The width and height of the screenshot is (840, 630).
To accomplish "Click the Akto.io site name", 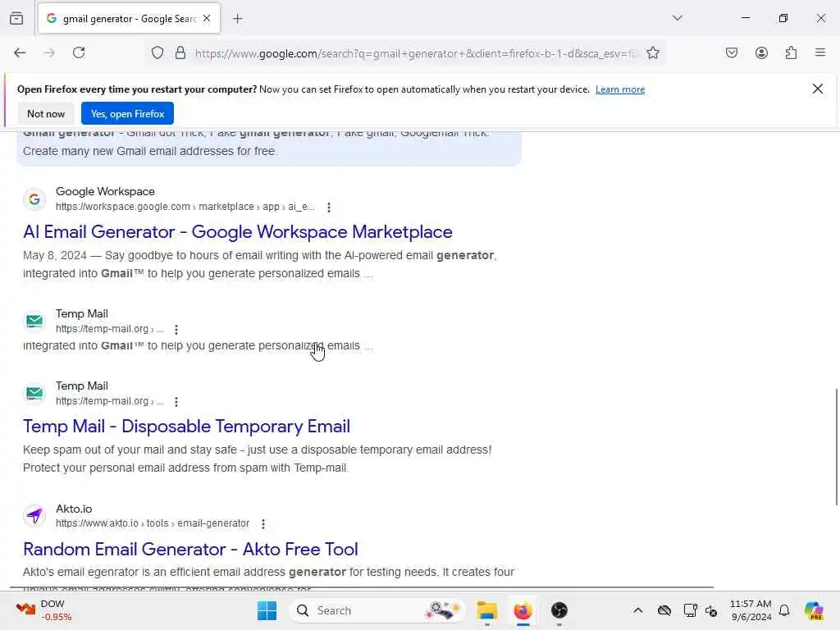I will tap(74, 509).
